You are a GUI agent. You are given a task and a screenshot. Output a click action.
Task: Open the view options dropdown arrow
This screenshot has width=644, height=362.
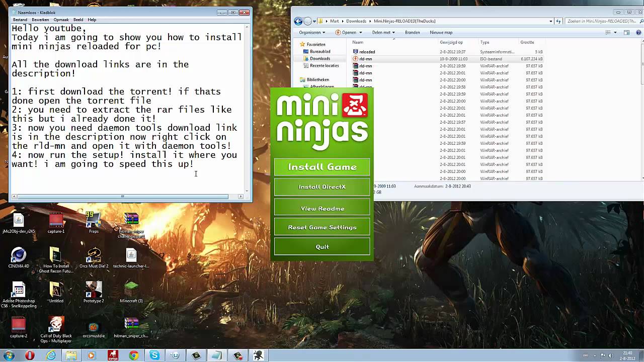click(x=615, y=33)
